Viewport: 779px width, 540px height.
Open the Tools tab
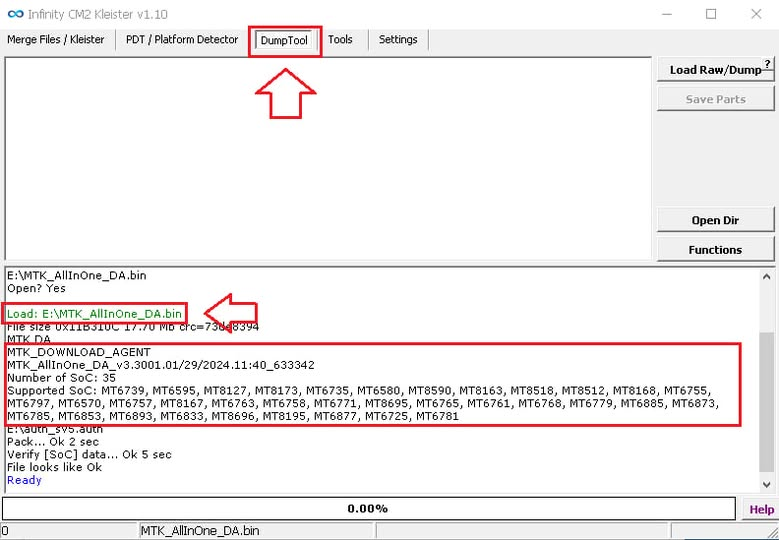(340, 40)
